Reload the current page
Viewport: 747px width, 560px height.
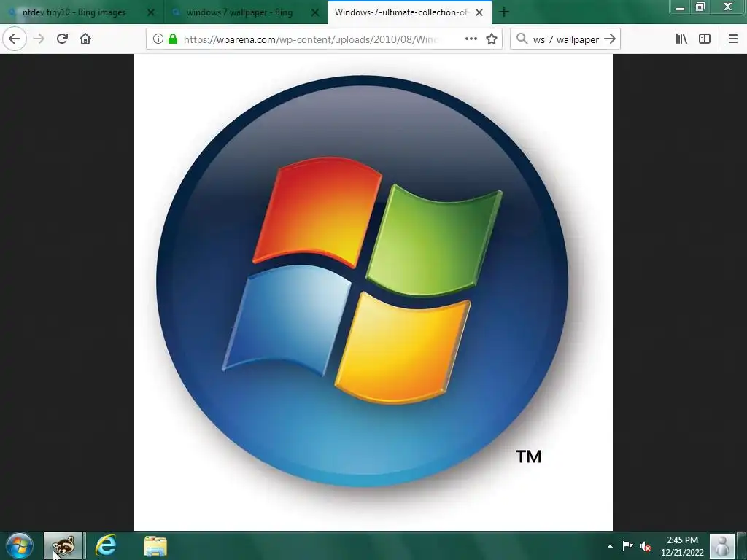tap(62, 39)
